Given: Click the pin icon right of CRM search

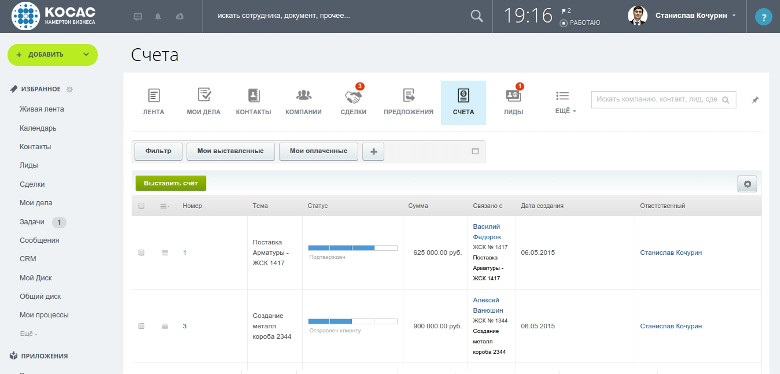Looking at the screenshot, I should click(755, 99).
